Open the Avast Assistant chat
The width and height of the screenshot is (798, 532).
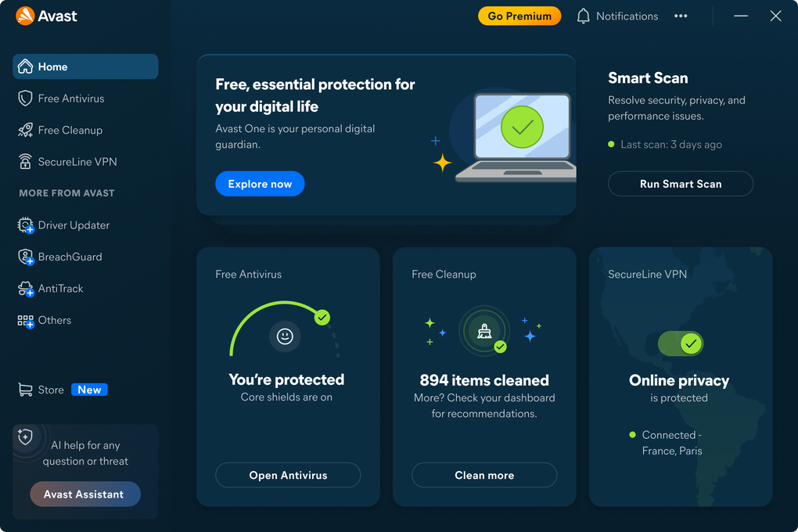(x=84, y=494)
